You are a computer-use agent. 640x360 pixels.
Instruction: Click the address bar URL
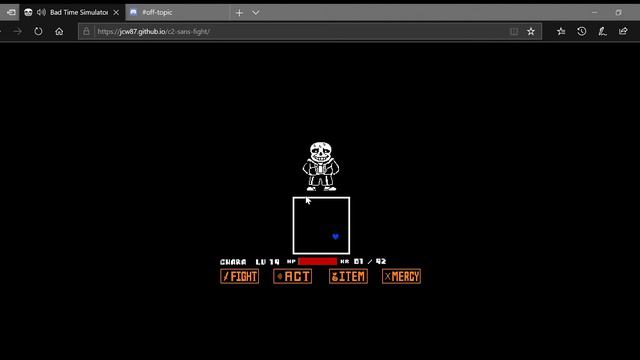(153, 31)
